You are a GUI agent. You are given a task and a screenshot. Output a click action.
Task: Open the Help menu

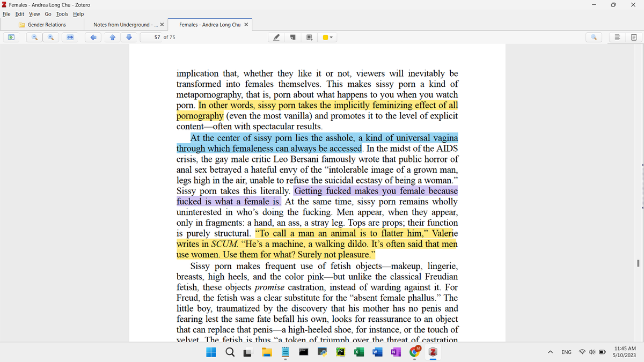[x=78, y=14]
